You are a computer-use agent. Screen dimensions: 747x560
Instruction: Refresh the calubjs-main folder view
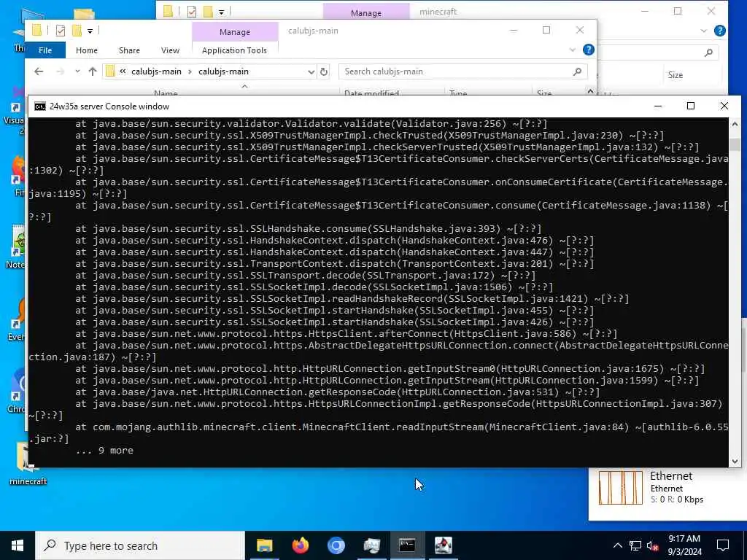[324, 72]
